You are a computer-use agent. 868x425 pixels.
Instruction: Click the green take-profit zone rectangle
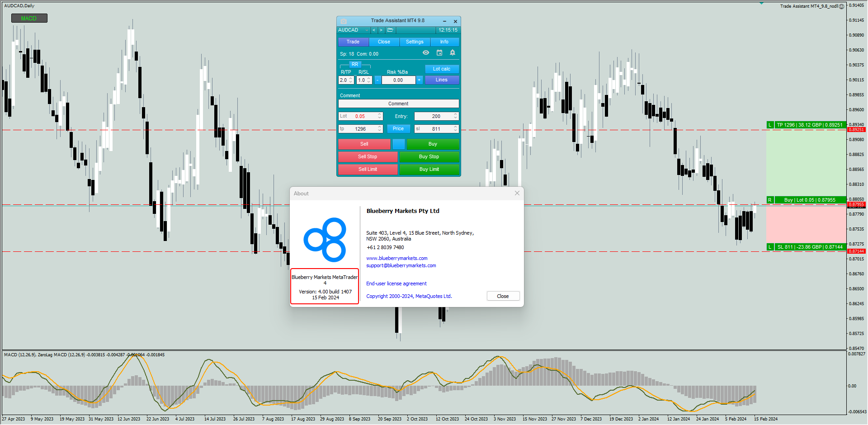(806, 163)
